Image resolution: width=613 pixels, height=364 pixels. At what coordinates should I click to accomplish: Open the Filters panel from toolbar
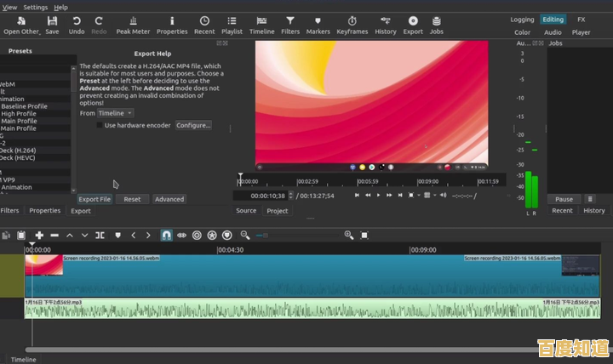290,24
